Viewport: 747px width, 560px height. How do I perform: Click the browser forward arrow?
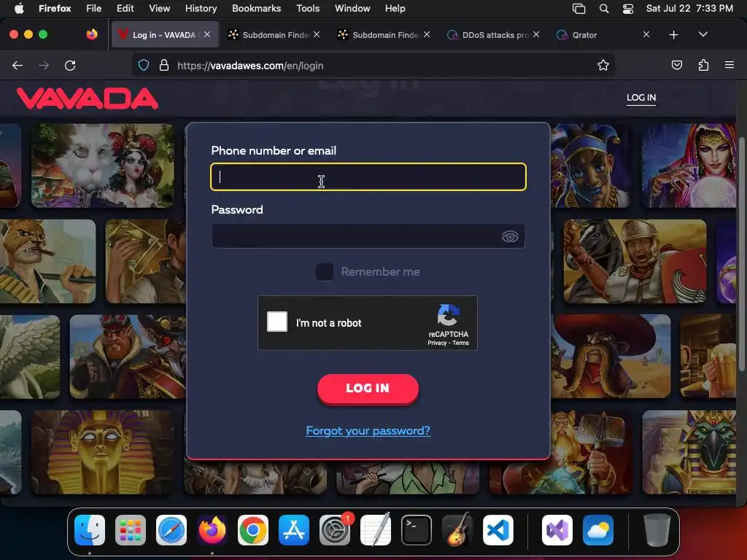pyautogui.click(x=44, y=65)
